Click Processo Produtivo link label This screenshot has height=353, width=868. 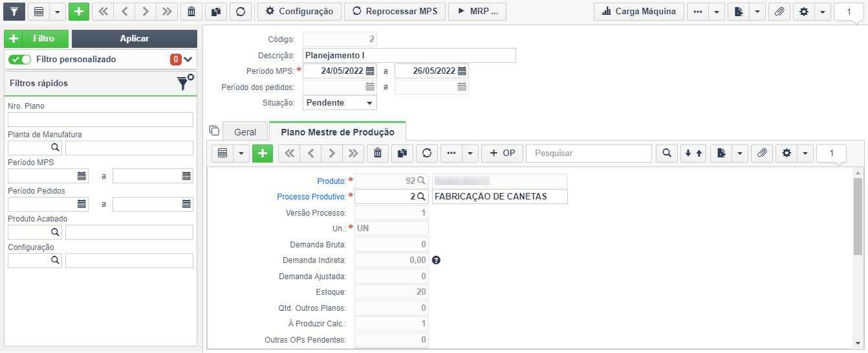click(x=312, y=196)
